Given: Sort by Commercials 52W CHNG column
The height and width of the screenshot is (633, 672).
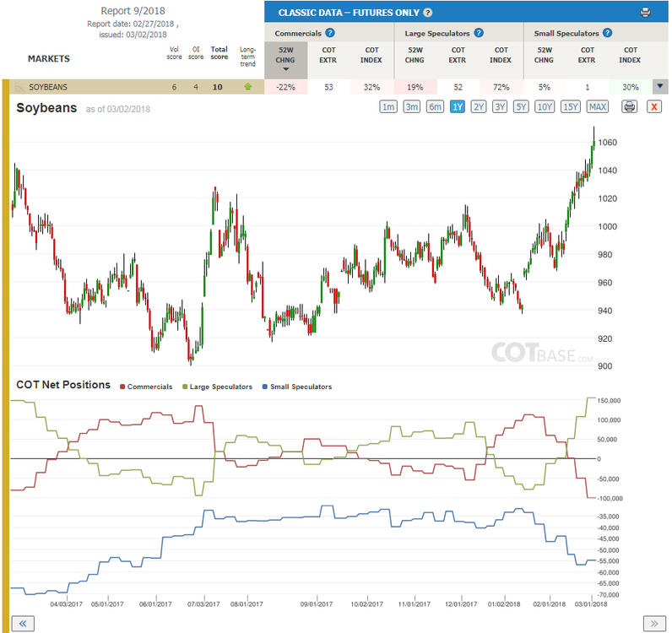Looking at the screenshot, I should (x=285, y=60).
